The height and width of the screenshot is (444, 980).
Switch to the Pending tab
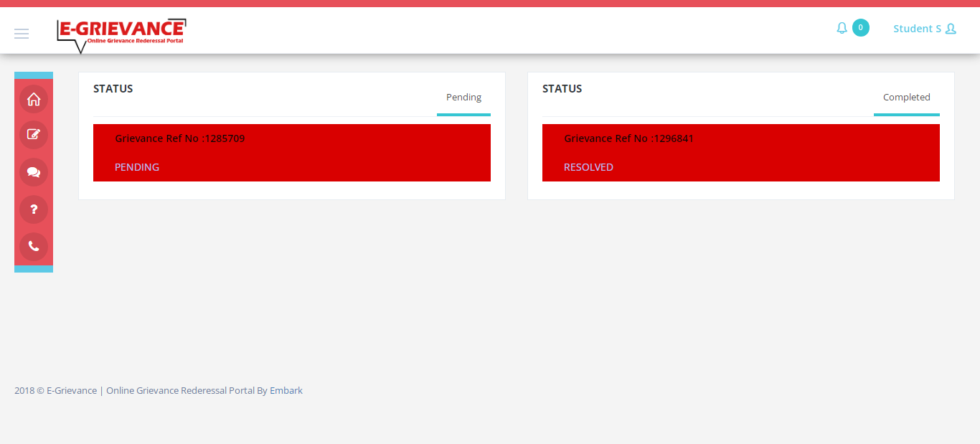(x=463, y=98)
